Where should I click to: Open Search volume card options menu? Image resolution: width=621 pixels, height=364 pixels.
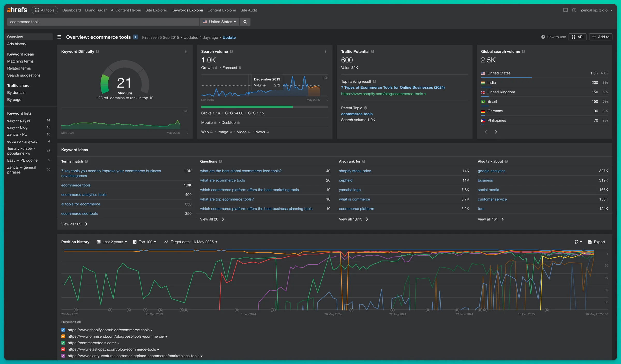(326, 51)
